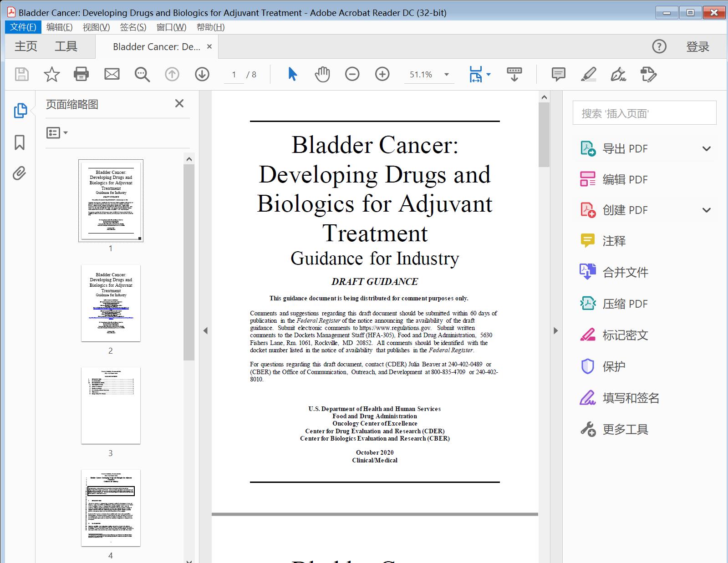Open the page display options dropdown arrow

click(489, 74)
